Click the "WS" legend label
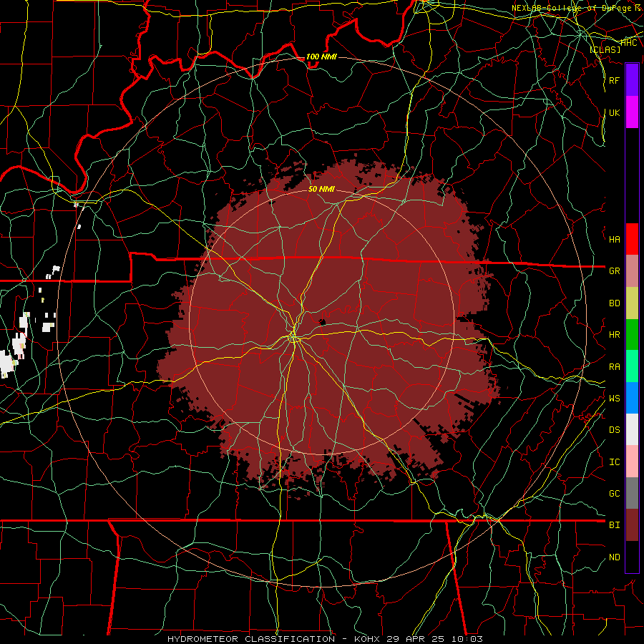Image resolution: width=644 pixels, height=644 pixels. [614, 399]
